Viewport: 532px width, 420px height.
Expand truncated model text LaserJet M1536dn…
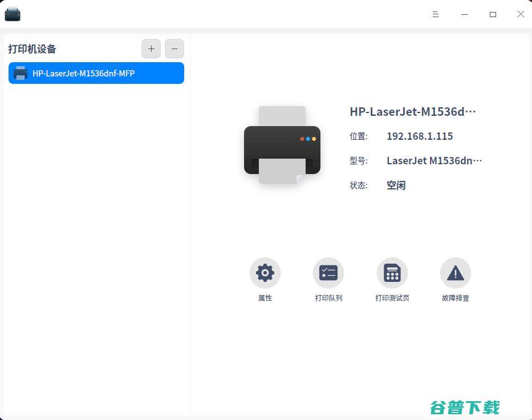click(434, 160)
